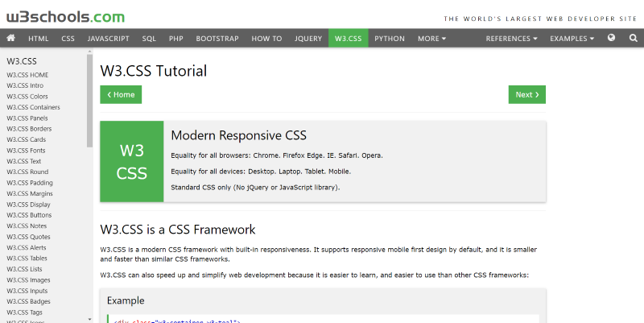Open W3.CSS Alerts sidebar link
The image size is (644, 323).
(x=27, y=247)
